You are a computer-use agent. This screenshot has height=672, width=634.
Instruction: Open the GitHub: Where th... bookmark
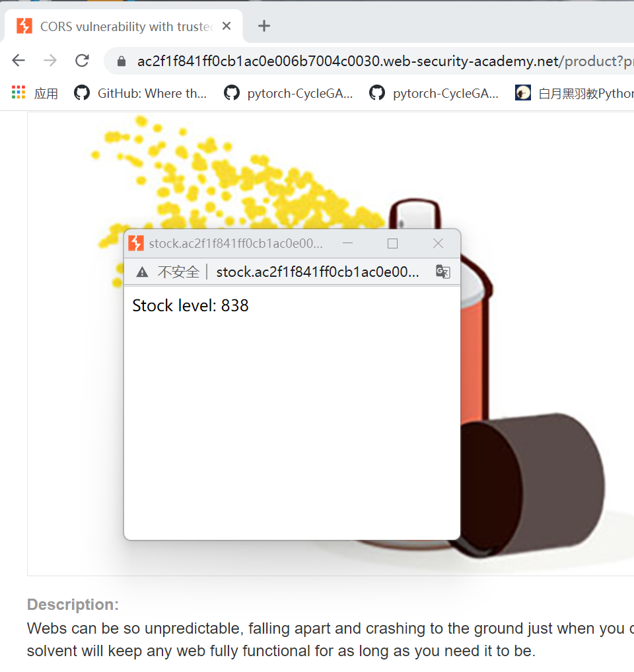tap(141, 93)
